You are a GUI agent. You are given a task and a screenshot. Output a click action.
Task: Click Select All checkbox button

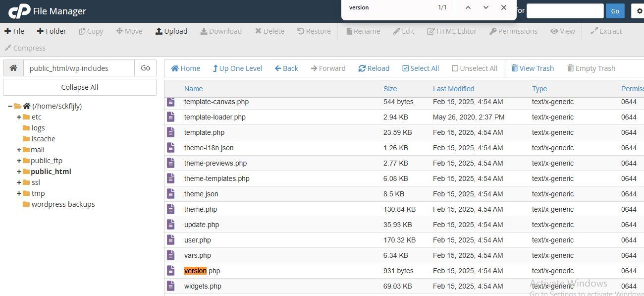tap(421, 68)
